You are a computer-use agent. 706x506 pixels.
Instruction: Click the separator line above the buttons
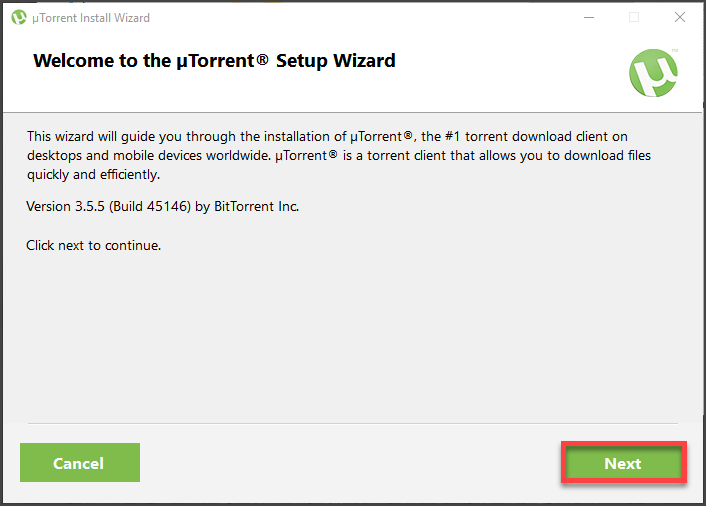click(352, 424)
